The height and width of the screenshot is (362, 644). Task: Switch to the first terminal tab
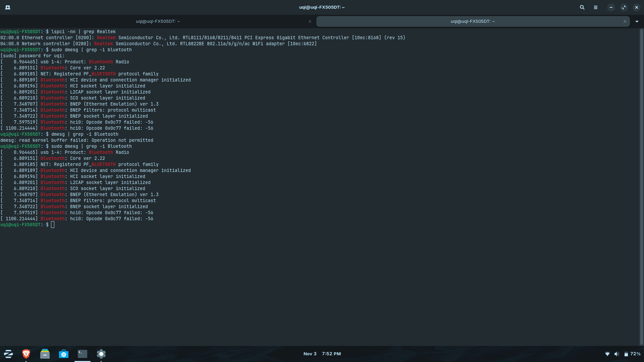158,21
